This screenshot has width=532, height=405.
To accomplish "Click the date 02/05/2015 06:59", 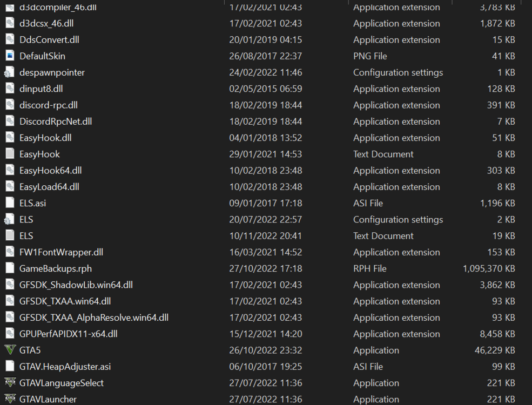I will [x=266, y=89].
